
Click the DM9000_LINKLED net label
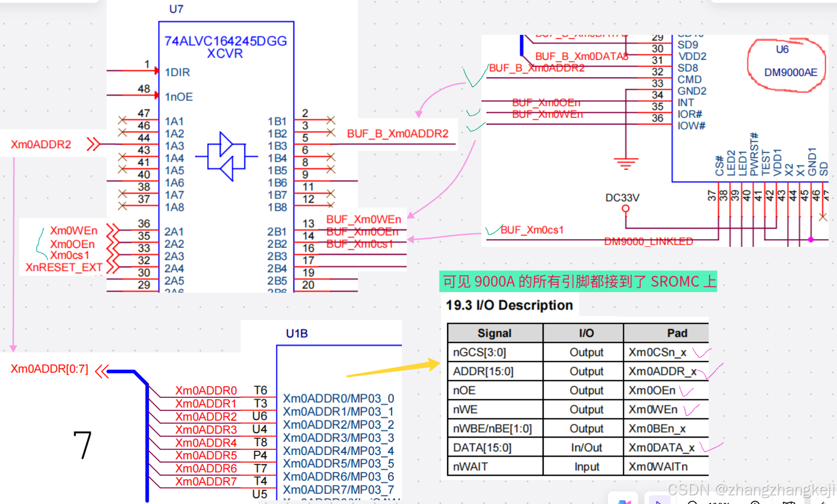[x=648, y=241]
